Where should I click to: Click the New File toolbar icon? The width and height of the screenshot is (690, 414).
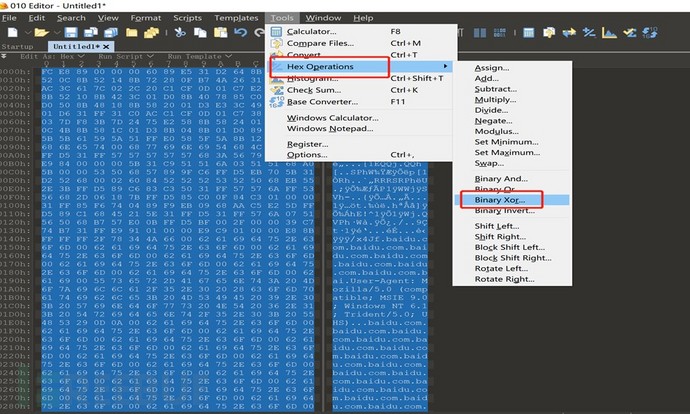coord(13,33)
